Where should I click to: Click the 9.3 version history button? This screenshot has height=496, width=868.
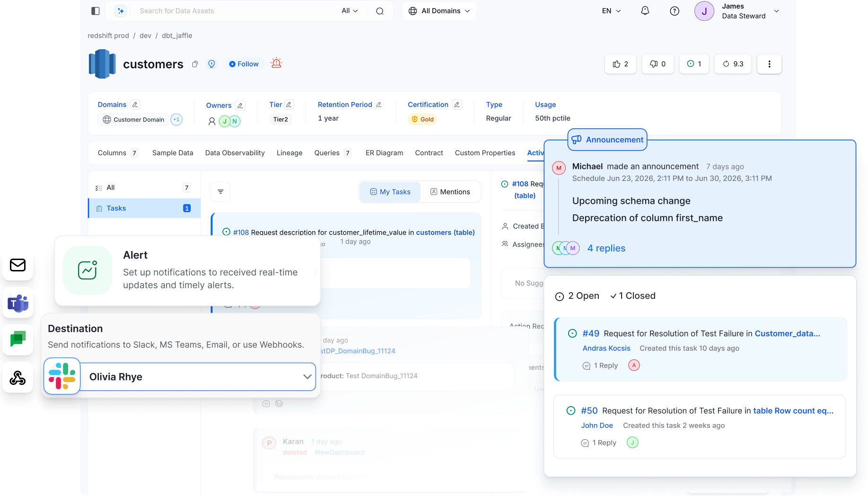(733, 64)
